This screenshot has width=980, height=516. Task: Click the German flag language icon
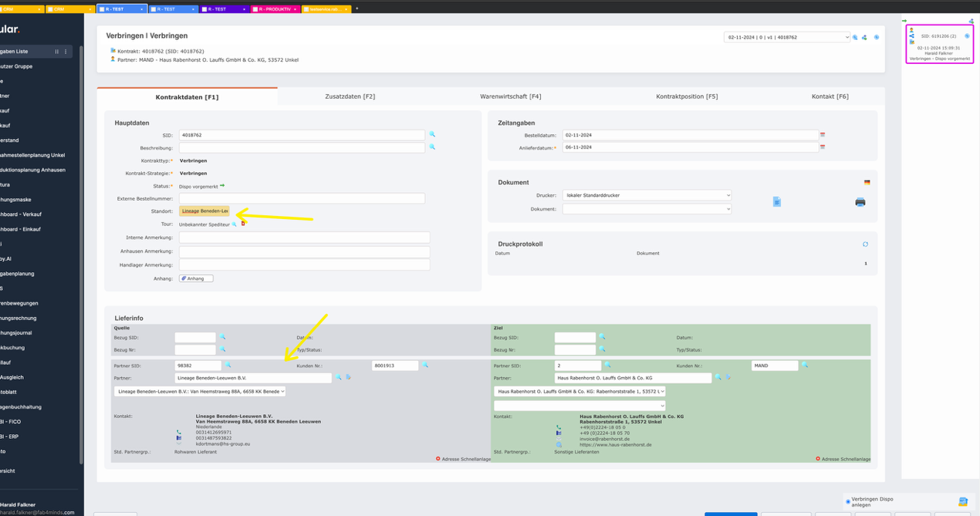coord(867,183)
